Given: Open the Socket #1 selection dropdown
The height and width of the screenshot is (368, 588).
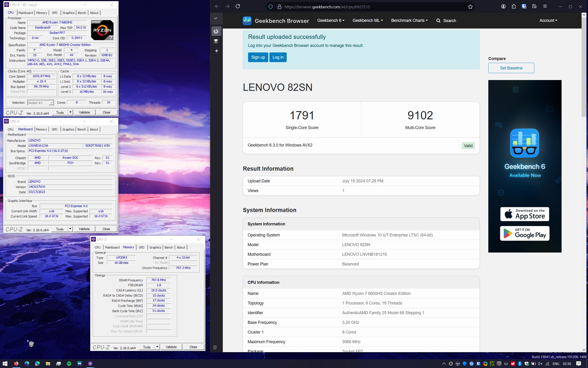Looking at the screenshot, I should click(40, 103).
